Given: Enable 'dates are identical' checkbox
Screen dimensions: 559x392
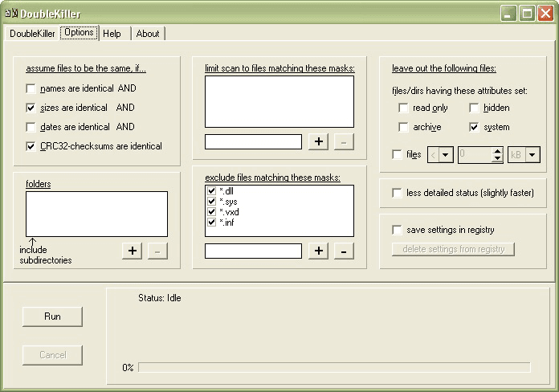Looking at the screenshot, I should click(31, 127).
